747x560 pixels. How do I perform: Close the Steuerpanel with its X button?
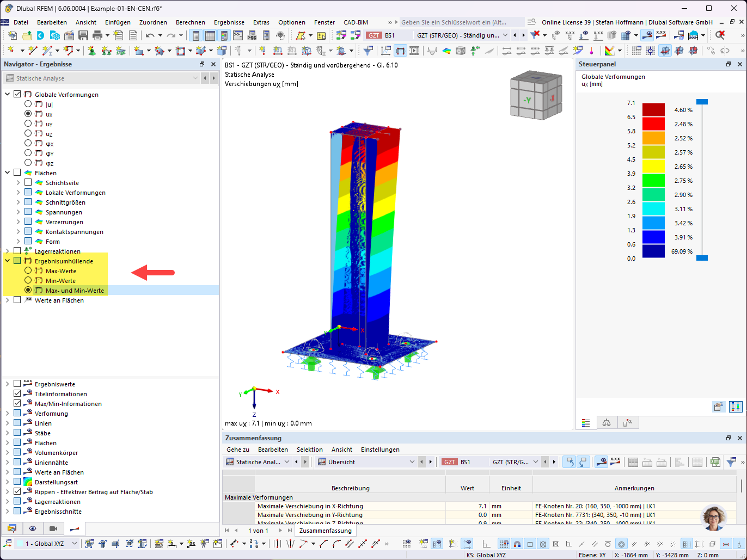click(739, 64)
